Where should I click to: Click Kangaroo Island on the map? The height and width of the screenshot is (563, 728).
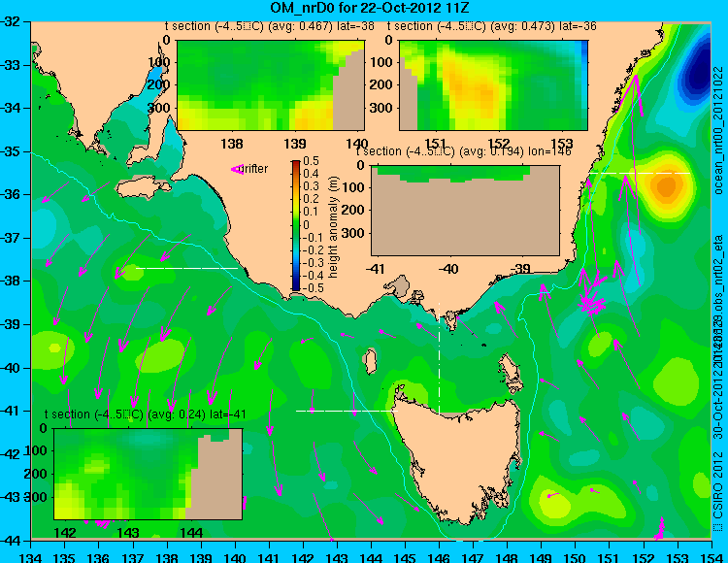click(x=143, y=189)
